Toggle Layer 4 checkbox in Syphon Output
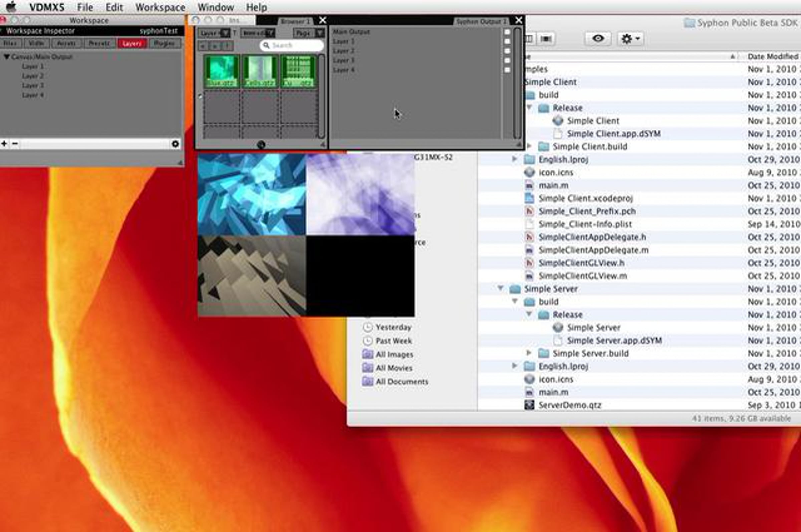Image resolution: width=801 pixels, height=532 pixels. 507,70
